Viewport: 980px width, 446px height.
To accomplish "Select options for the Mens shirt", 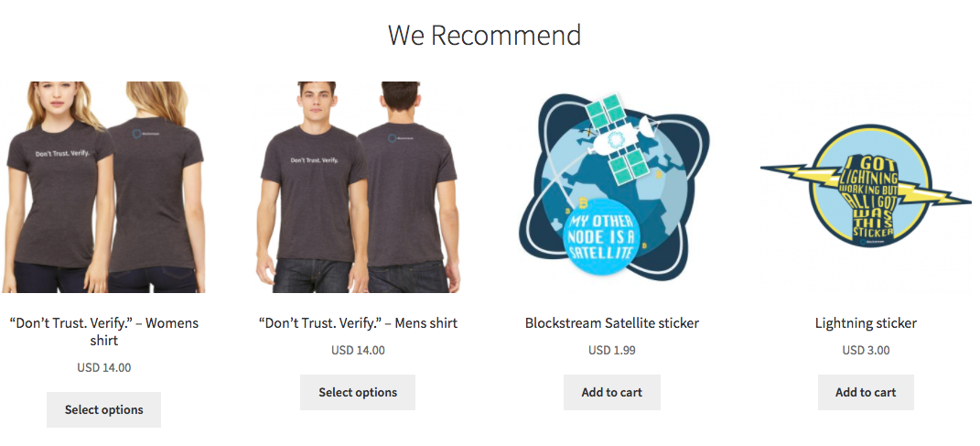I will pyautogui.click(x=358, y=392).
